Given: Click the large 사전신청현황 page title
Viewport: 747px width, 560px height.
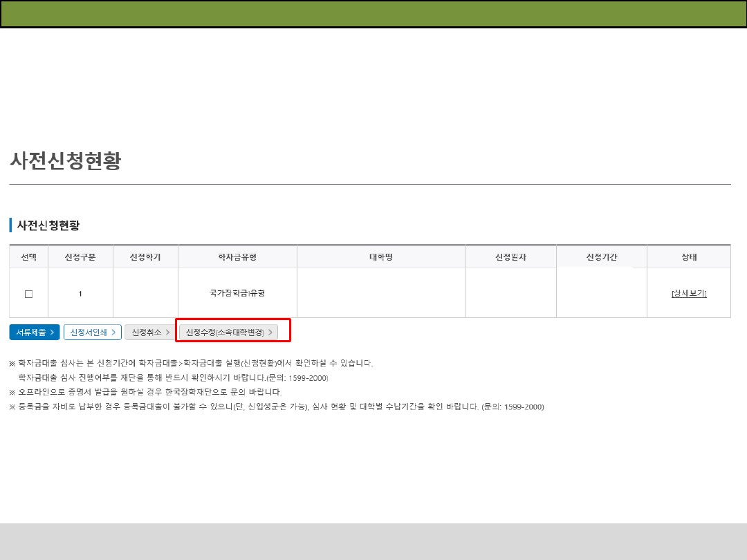Looking at the screenshot, I should (x=66, y=160).
